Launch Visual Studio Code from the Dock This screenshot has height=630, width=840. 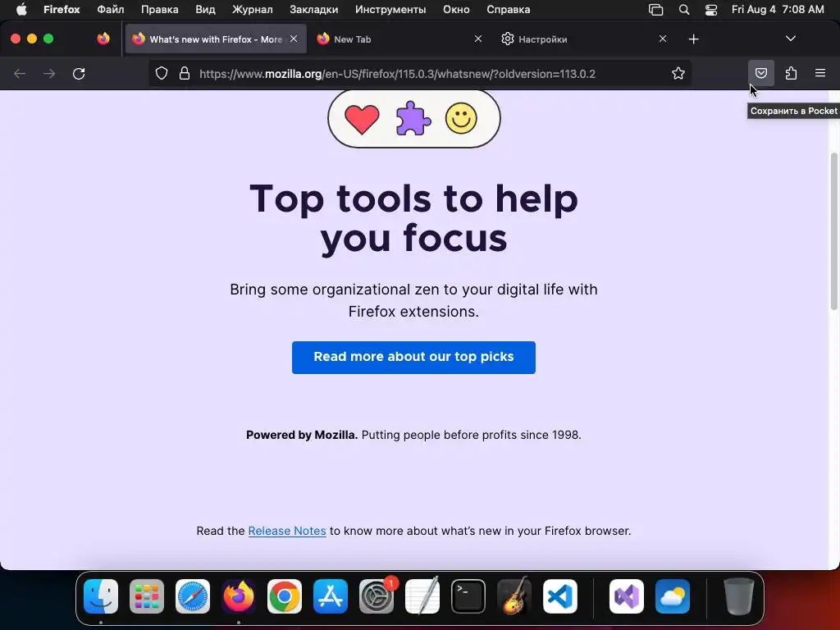pyautogui.click(x=559, y=596)
